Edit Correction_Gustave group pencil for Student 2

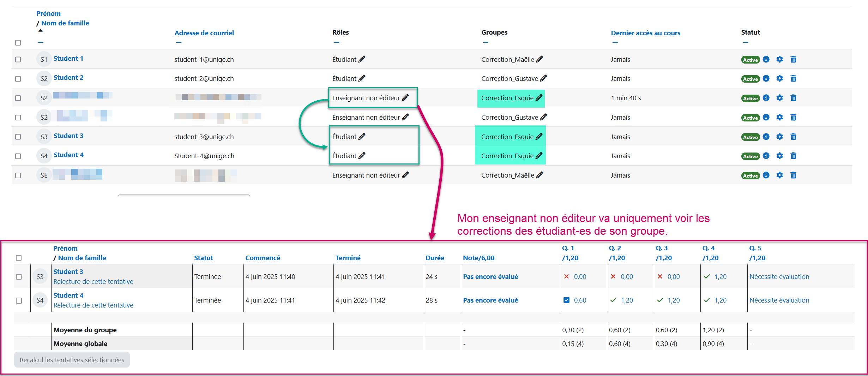click(x=543, y=78)
